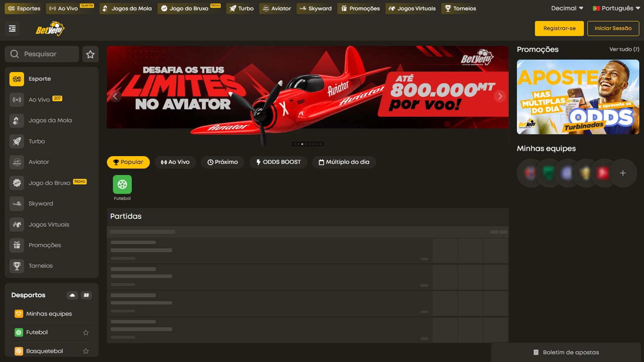Open Esporte in the sidebar
The image size is (644, 362).
click(x=52, y=79)
